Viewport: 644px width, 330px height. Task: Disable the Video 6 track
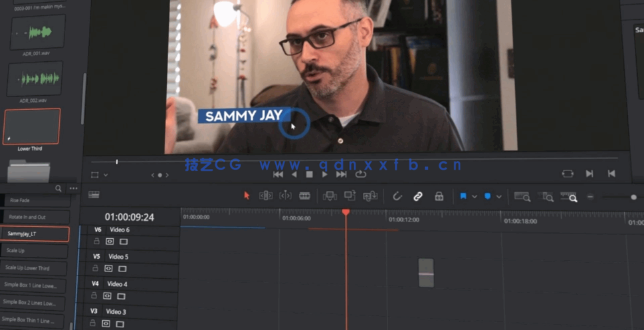coord(123,242)
